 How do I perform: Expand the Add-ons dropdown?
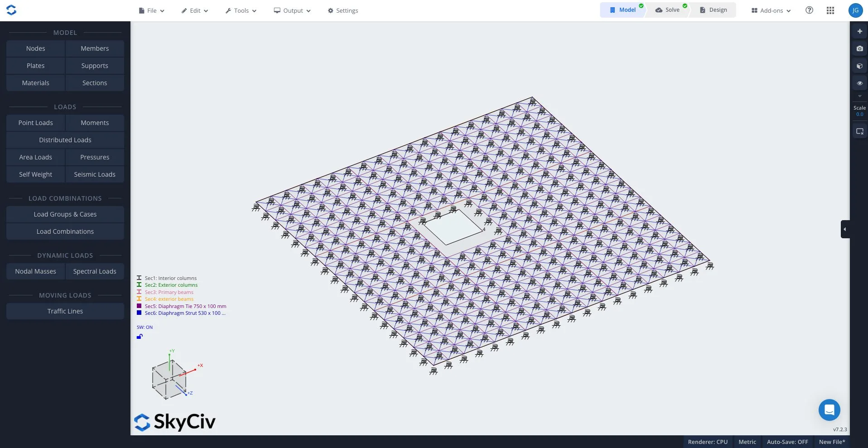771,11
